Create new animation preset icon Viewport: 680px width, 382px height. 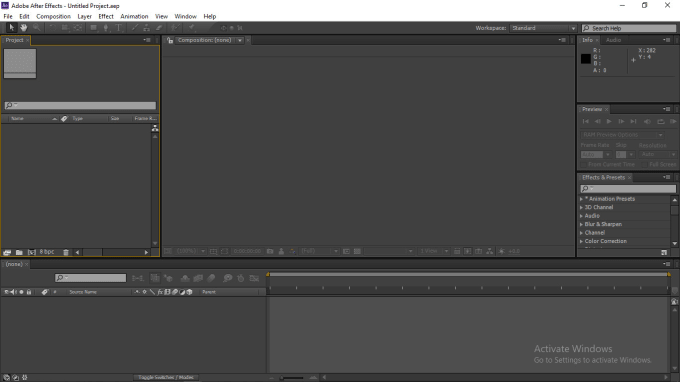664,252
